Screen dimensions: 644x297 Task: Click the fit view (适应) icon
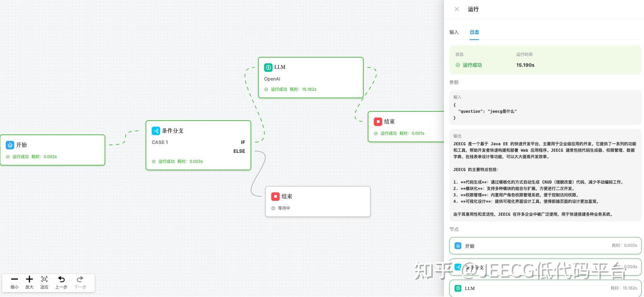click(44, 279)
